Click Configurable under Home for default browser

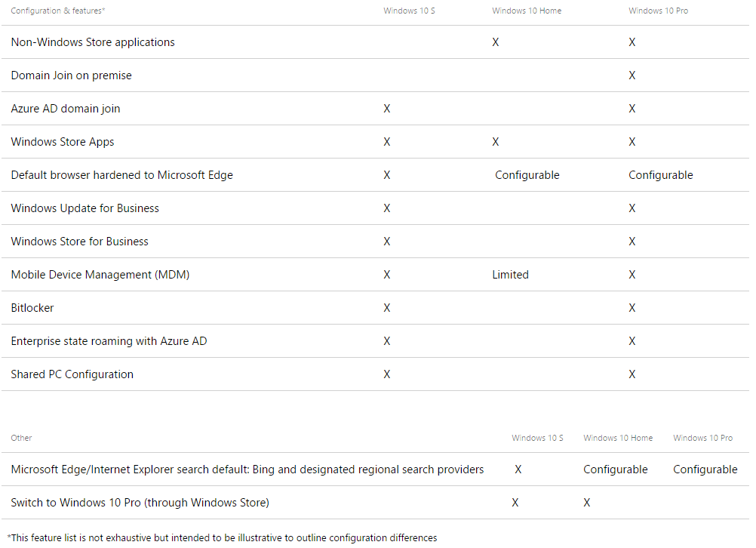click(527, 175)
